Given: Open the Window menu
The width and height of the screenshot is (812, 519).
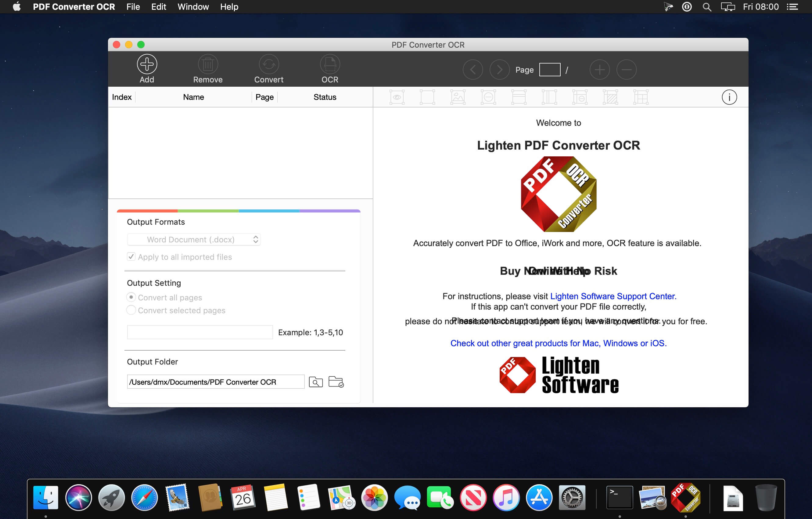Looking at the screenshot, I should coord(193,7).
